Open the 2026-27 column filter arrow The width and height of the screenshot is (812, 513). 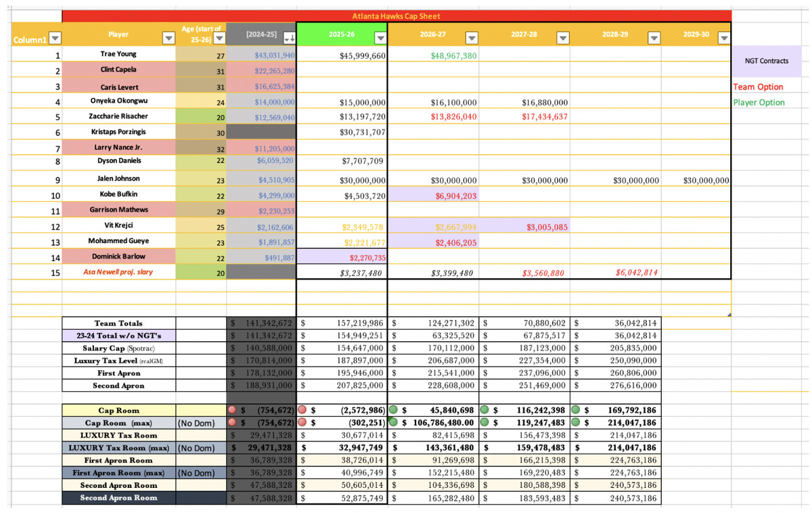tap(472, 39)
